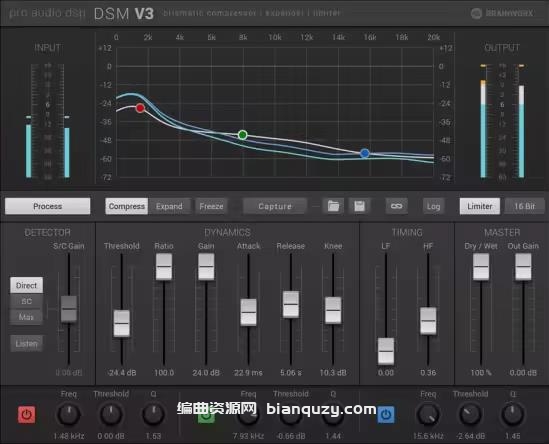Enable Compress mode
Image resolution: width=549 pixels, height=444 pixels.
[x=127, y=206]
